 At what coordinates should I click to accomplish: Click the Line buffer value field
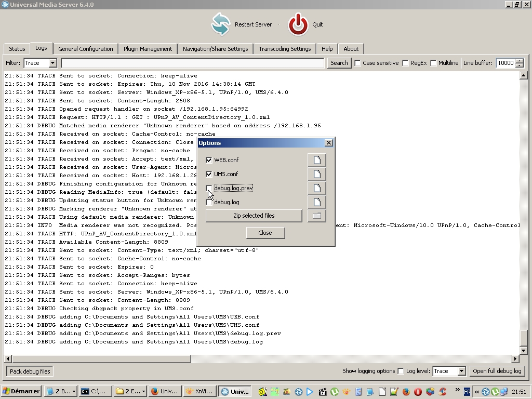point(506,63)
